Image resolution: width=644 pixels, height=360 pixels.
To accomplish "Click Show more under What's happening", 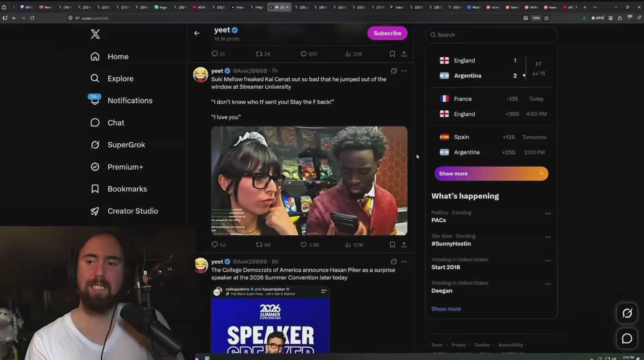I will pos(446,309).
